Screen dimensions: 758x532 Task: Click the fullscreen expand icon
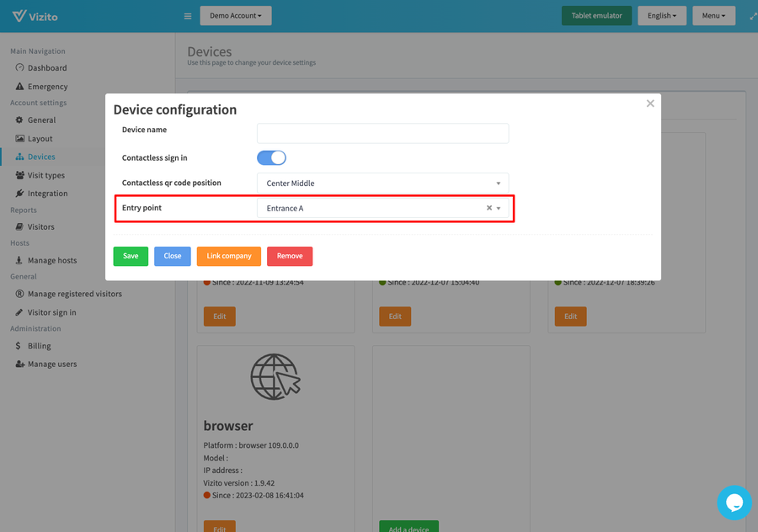pyautogui.click(x=752, y=16)
